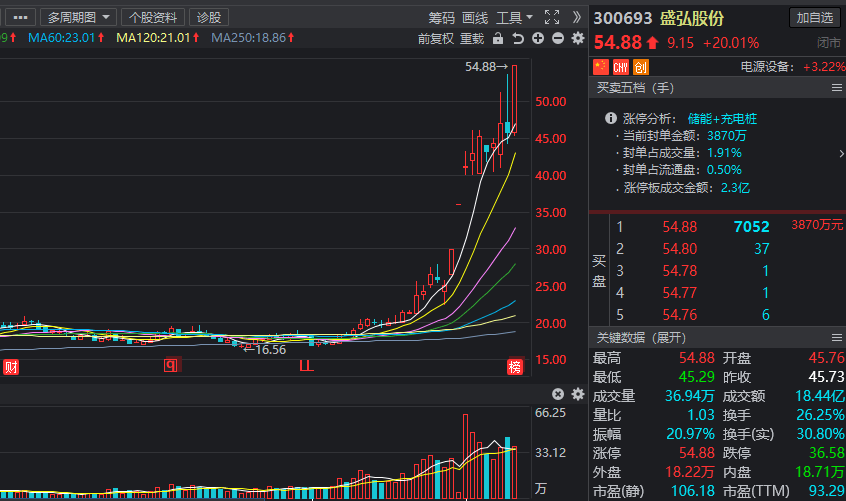Open the 电源设备 sector link

coord(767,67)
